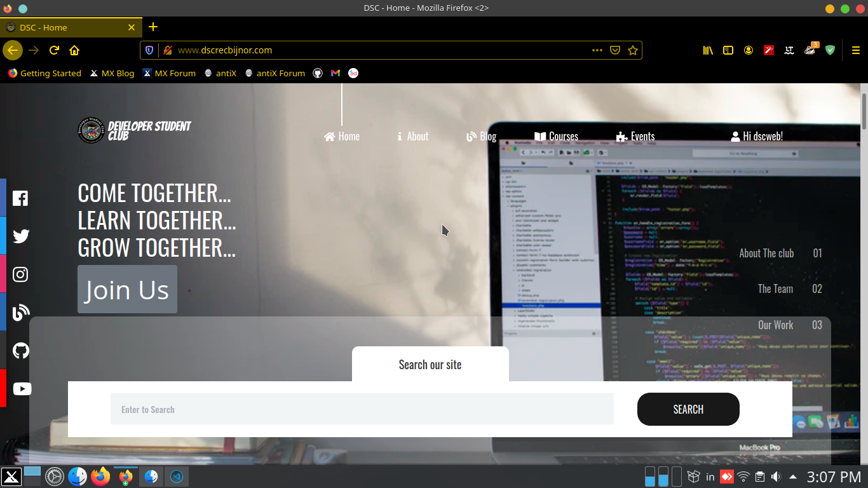This screenshot has width=868, height=488.
Task: Click the 3:07 PM clock
Action: tap(834, 477)
